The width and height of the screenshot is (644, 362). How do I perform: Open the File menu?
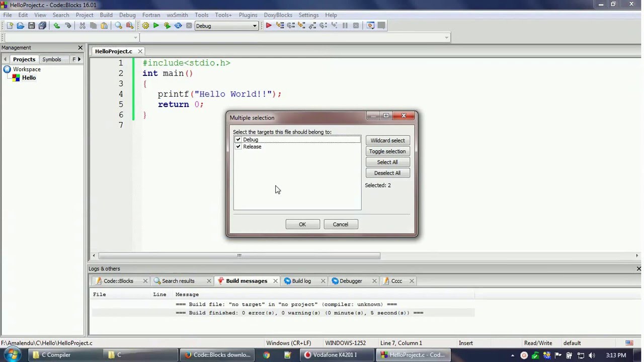pos(8,15)
